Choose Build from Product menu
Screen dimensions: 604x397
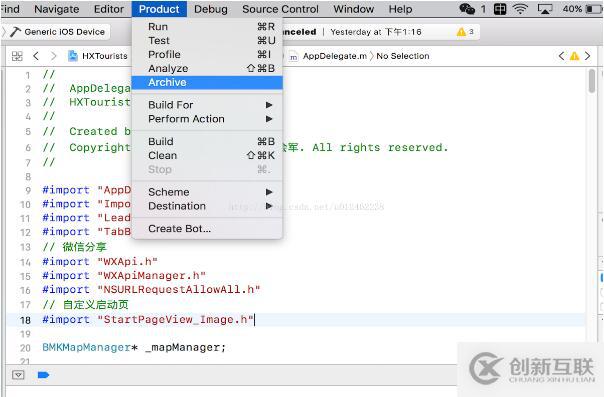[207, 141]
